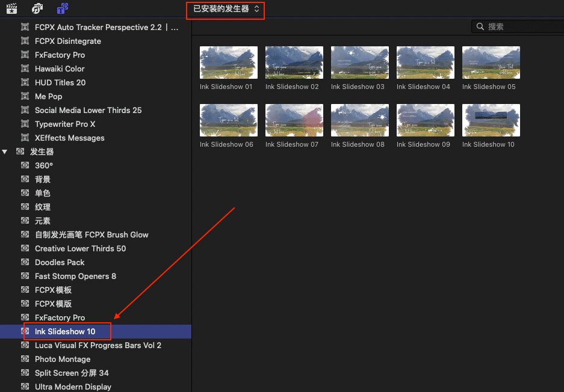
Task: Click the Ultra Modern Display icon
Action: click(x=25, y=387)
